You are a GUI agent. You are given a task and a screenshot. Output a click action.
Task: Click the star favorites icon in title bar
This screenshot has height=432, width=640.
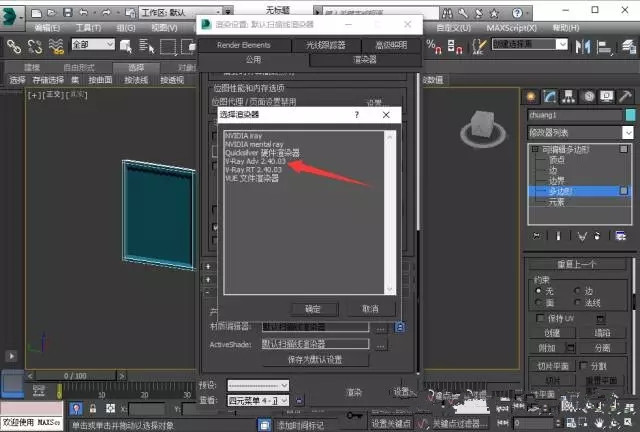tap(494, 13)
